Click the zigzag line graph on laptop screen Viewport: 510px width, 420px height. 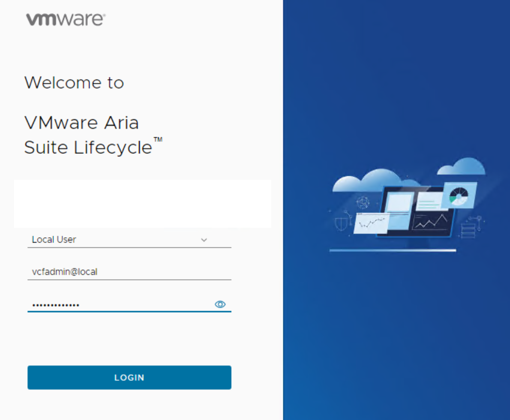431,221
